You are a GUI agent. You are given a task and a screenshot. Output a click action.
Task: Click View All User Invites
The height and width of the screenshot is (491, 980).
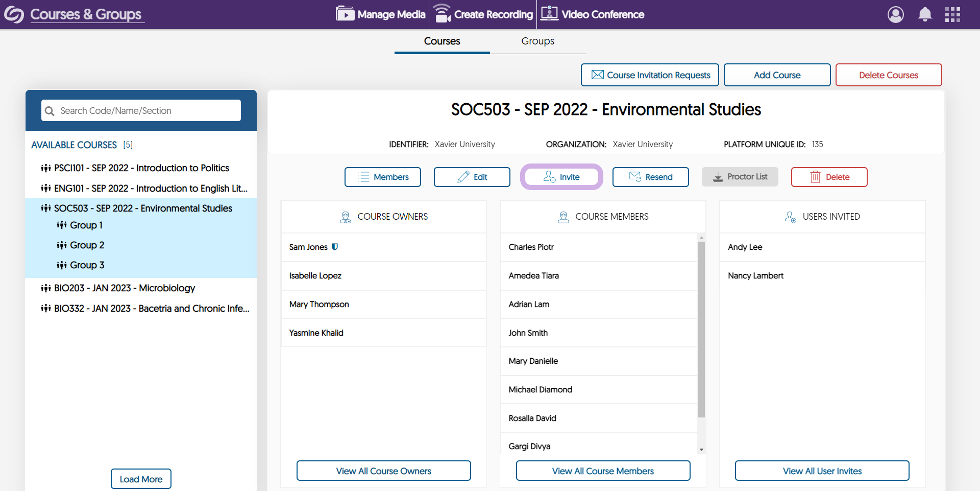822,471
